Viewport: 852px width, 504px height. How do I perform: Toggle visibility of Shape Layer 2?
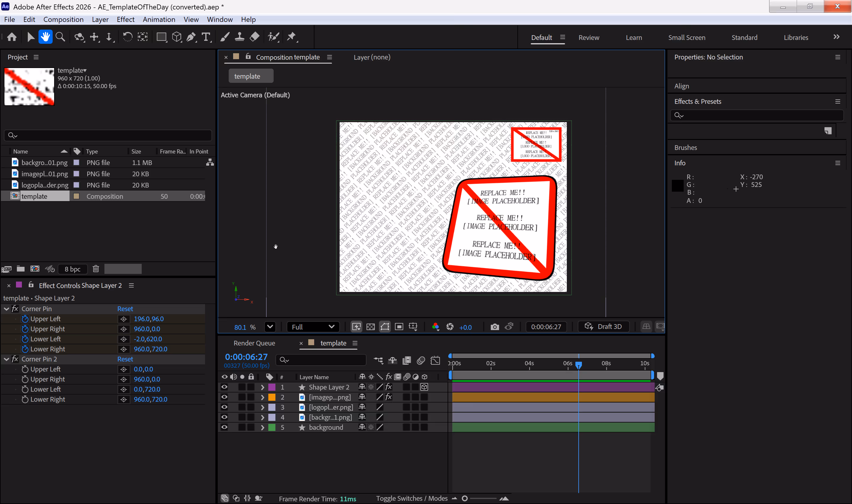(224, 387)
